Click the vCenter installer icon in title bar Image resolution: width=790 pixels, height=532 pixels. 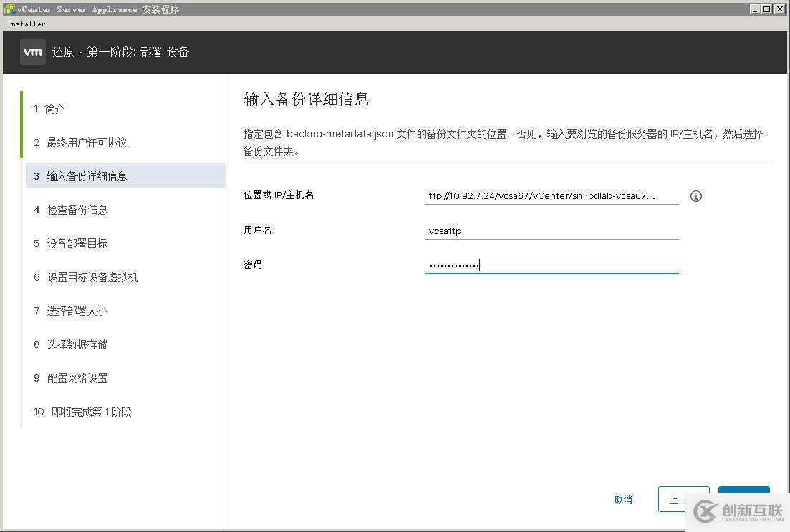click(x=7, y=9)
